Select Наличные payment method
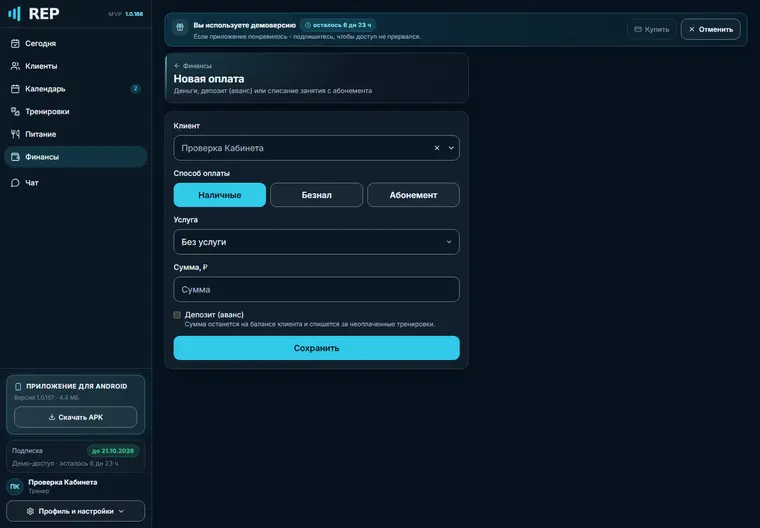The image size is (760, 528). pyautogui.click(x=220, y=195)
